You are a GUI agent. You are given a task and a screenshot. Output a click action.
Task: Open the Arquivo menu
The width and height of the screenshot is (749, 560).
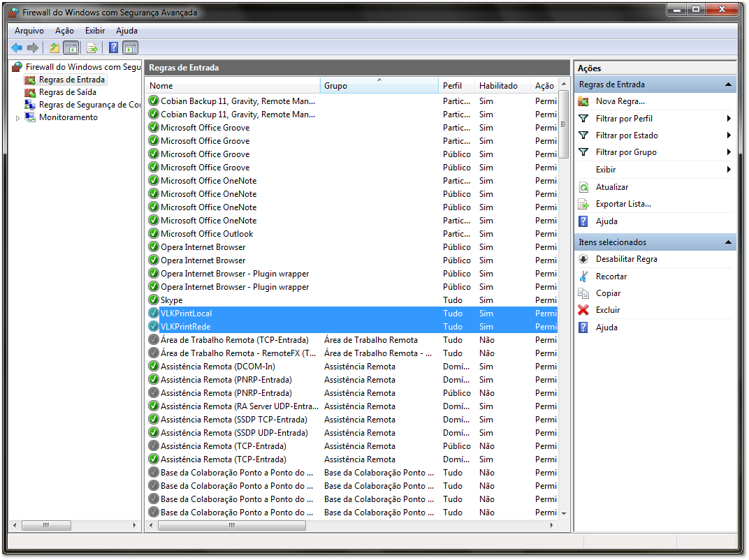29,31
